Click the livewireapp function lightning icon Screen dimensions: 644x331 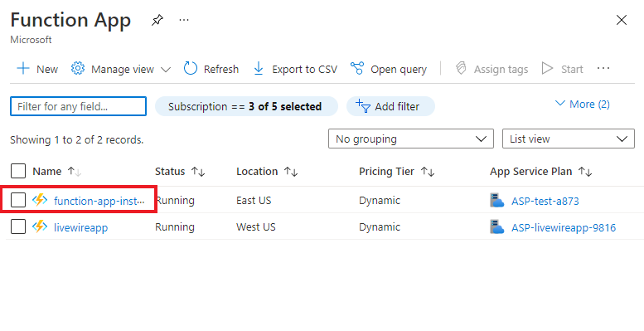pyautogui.click(x=40, y=226)
